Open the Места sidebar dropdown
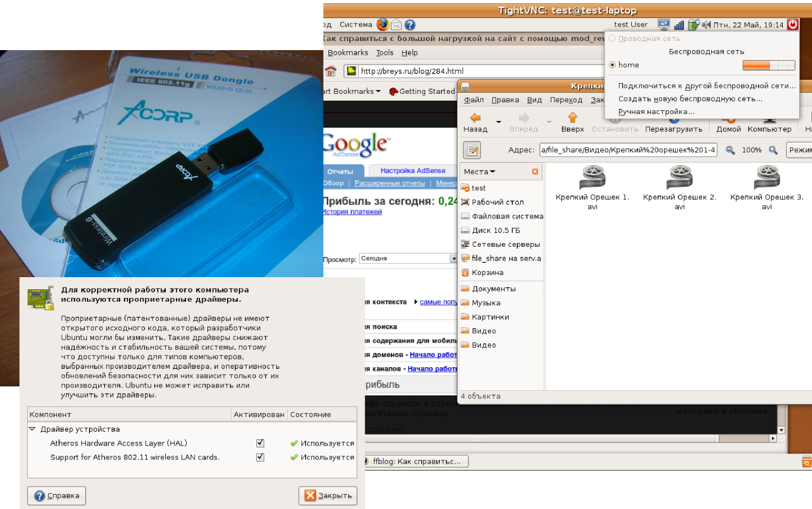 point(479,172)
